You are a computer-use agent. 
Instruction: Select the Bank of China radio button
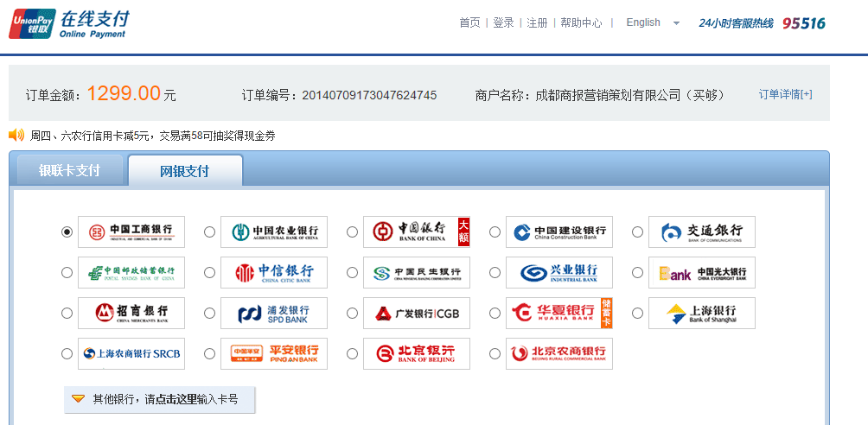point(352,232)
